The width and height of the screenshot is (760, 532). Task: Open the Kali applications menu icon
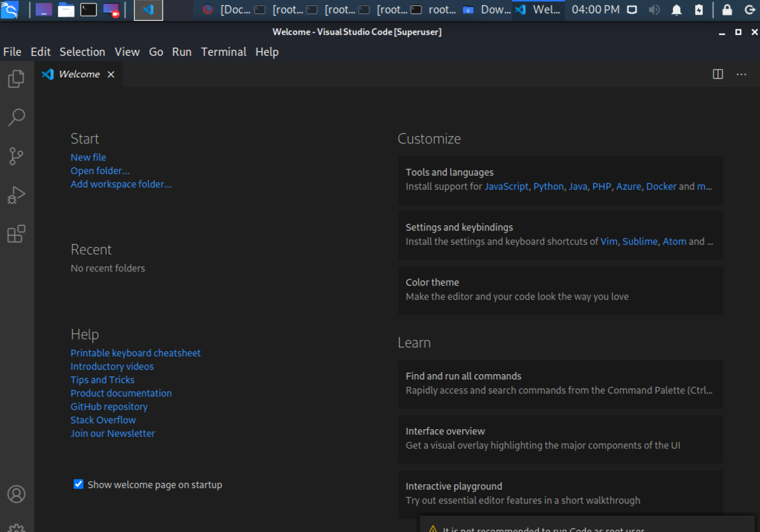tap(10, 10)
